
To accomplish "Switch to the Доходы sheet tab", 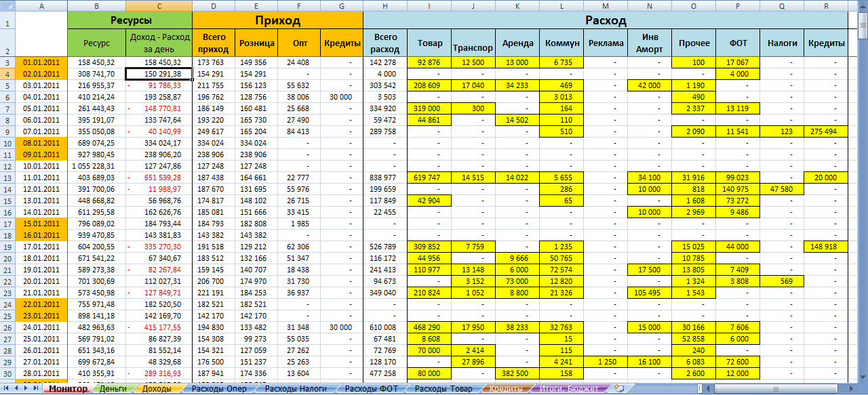I will tap(157, 389).
